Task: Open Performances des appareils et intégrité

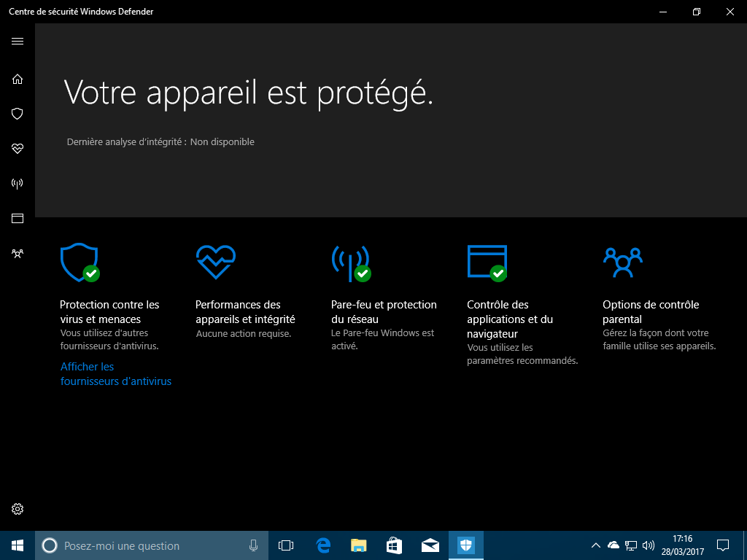Action: pyautogui.click(x=245, y=312)
